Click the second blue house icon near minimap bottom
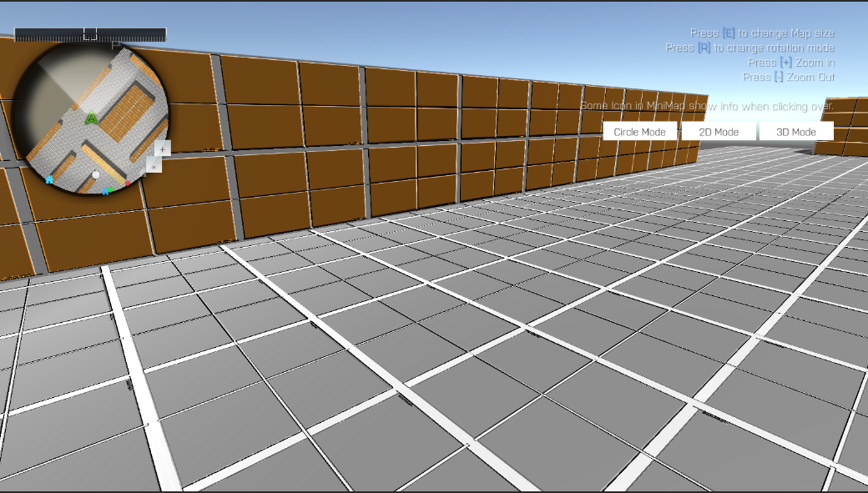Viewport: 868px width, 493px height. pyautogui.click(x=106, y=191)
